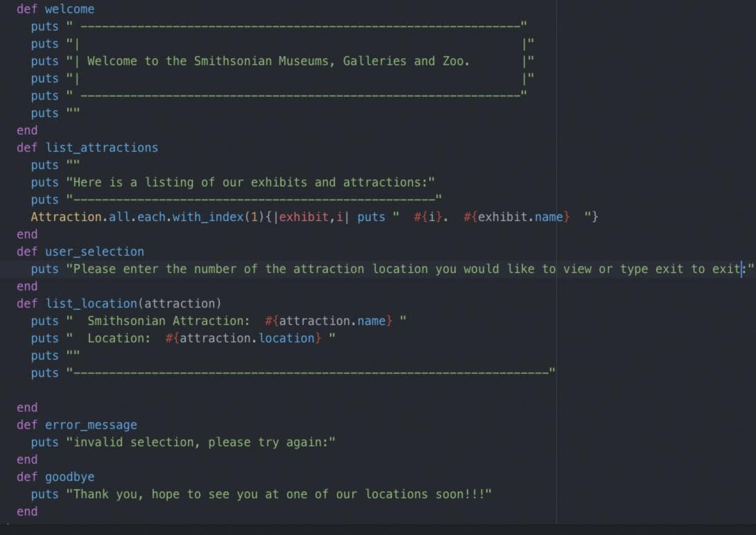Click the "each" call in the iterator line
This screenshot has width=756, height=535.
coord(151,217)
